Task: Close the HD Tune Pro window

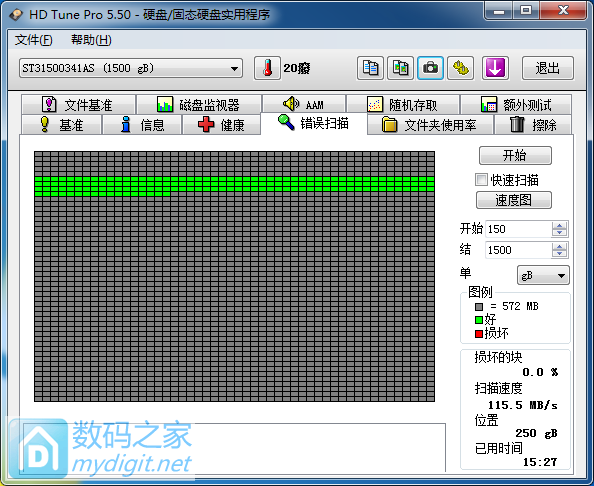Action: coord(563,11)
